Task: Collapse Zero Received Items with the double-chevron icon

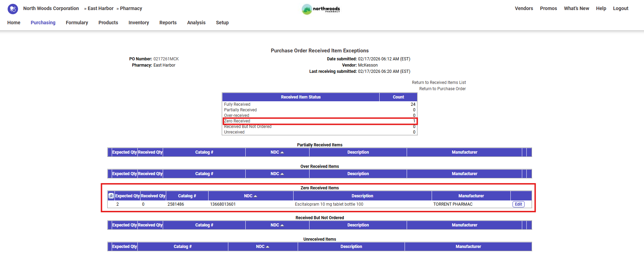Action: 111,196
